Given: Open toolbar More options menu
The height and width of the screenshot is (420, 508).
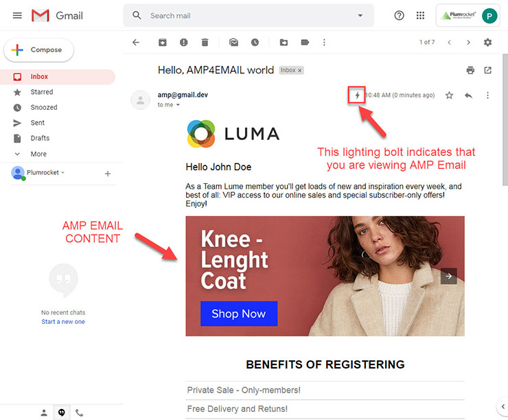Looking at the screenshot, I should click(324, 43).
